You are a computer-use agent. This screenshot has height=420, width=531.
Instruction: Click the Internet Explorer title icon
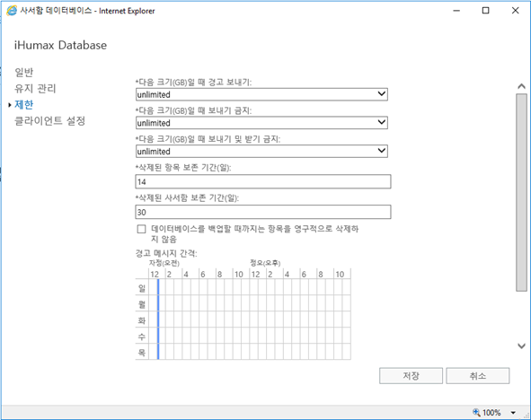click(12, 11)
